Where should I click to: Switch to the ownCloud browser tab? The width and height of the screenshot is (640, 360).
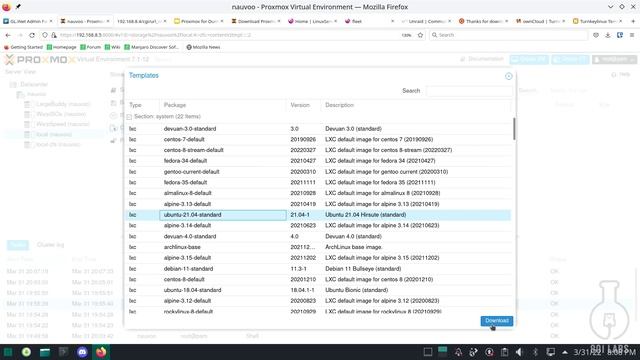(x=540, y=21)
